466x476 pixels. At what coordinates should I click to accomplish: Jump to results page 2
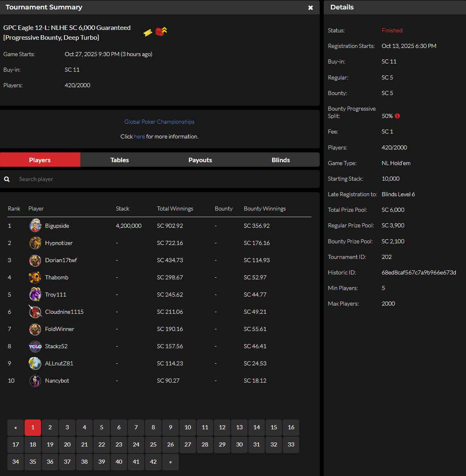[50, 427]
